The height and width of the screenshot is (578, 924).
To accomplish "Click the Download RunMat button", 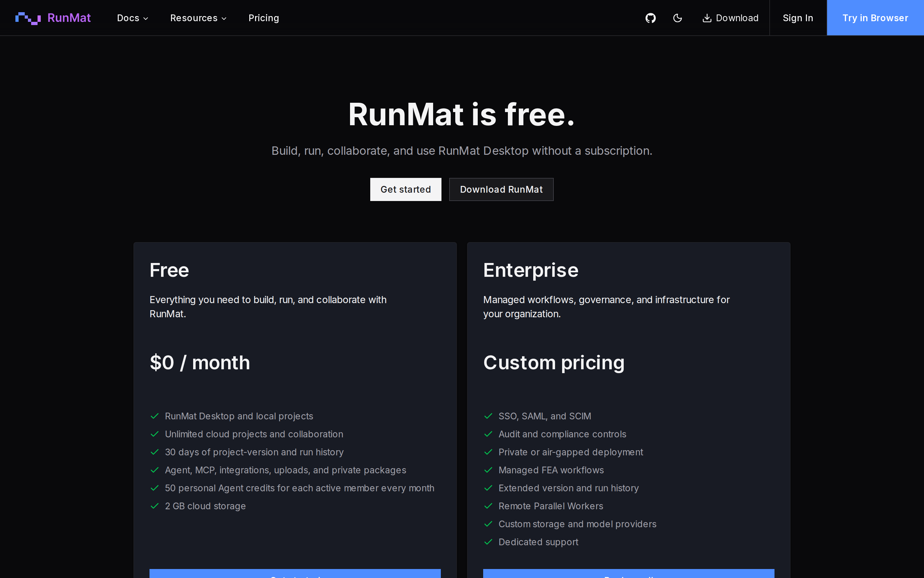I will coord(501,189).
